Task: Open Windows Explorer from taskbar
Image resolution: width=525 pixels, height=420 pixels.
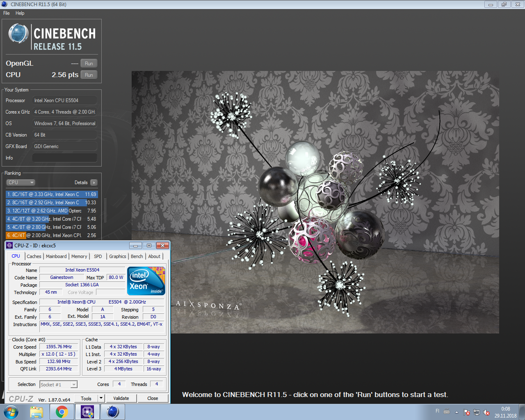Action: point(37,412)
